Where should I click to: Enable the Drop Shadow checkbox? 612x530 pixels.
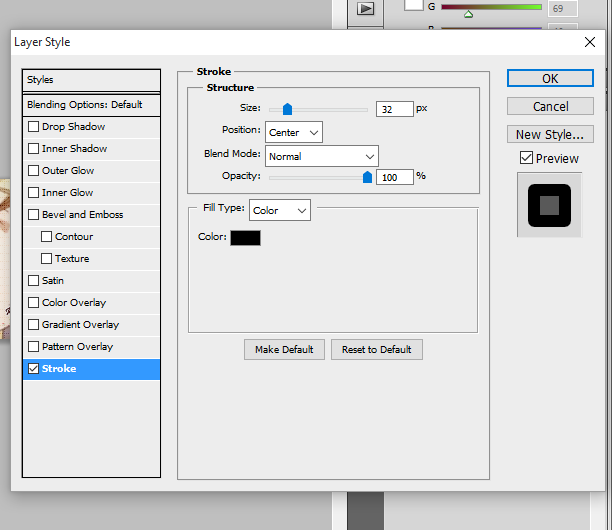[x=34, y=127]
